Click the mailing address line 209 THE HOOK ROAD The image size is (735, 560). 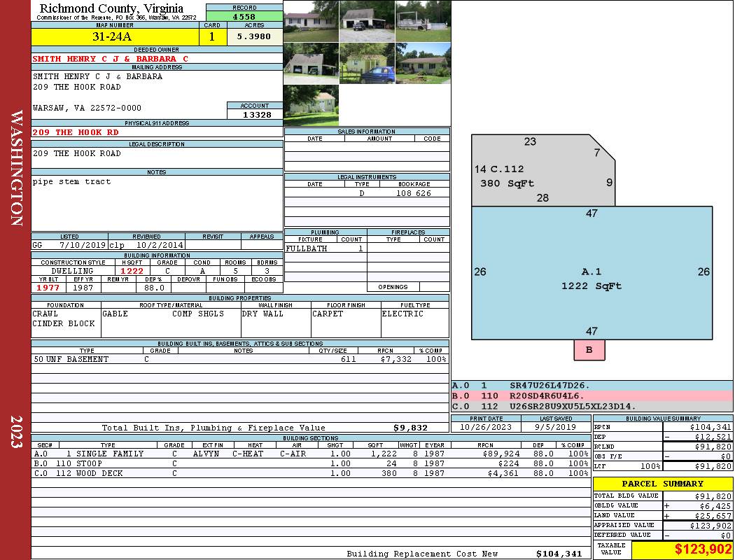click(77, 87)
